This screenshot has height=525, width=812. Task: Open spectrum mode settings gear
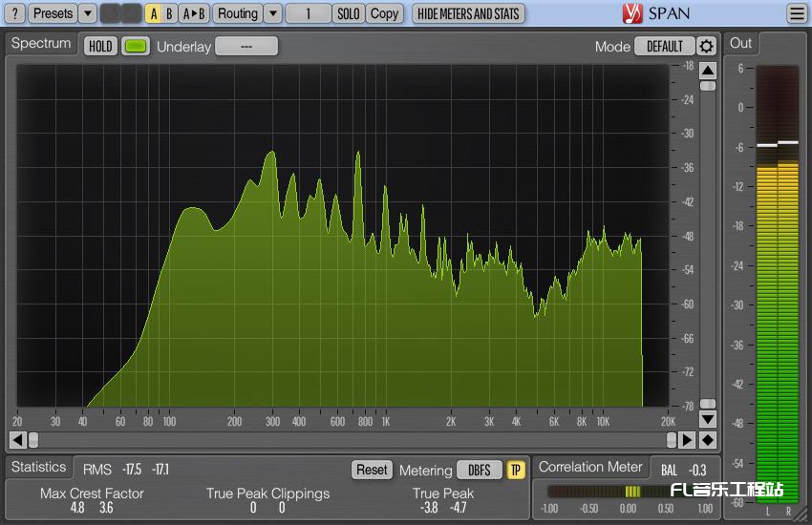[x=706, y=46]
